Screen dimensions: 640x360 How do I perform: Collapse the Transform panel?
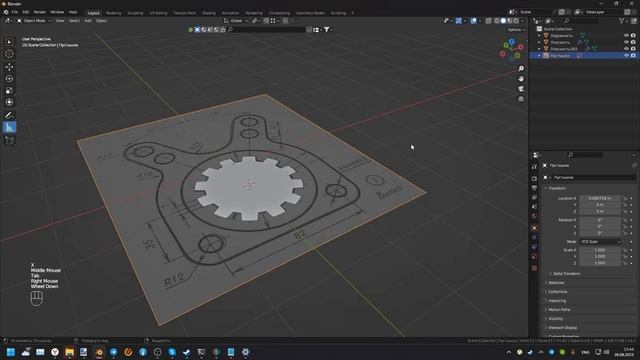pyautogui.click(x=557, y=188)
